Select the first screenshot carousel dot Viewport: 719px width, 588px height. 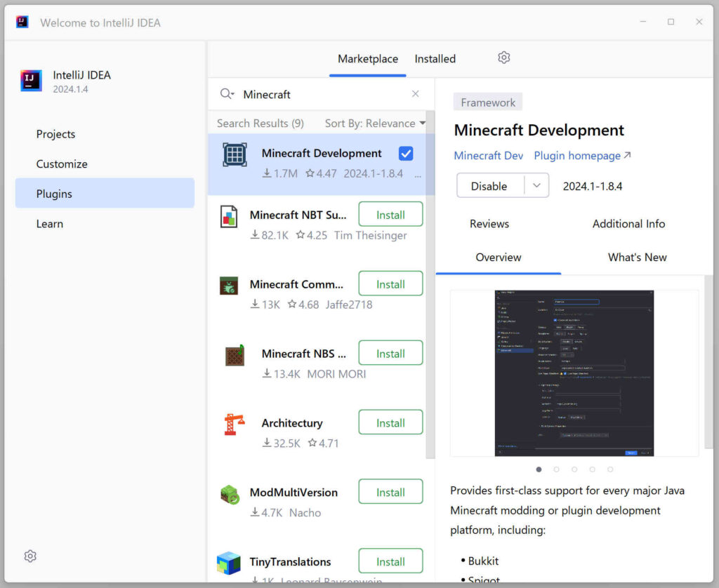pos(539,469)
